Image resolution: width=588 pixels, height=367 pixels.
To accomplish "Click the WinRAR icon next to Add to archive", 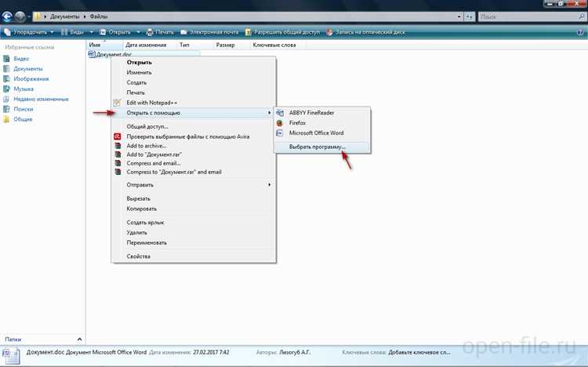I will [118, 146].
